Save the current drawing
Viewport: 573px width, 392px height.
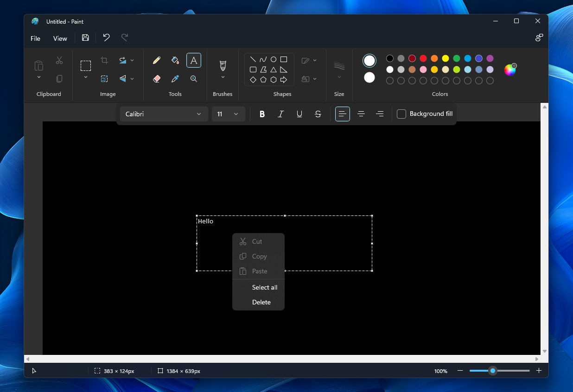click(85, 38)
